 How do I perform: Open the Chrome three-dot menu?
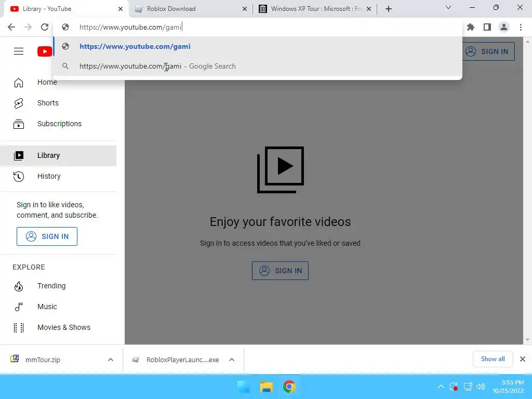click(x=521, y=27)
